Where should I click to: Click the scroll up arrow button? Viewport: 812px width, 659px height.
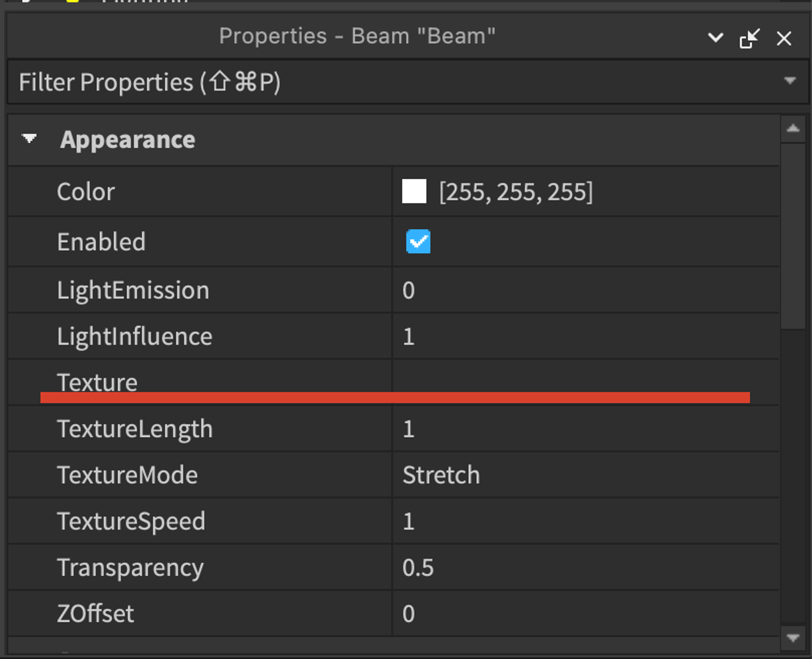tap(793, 129)
